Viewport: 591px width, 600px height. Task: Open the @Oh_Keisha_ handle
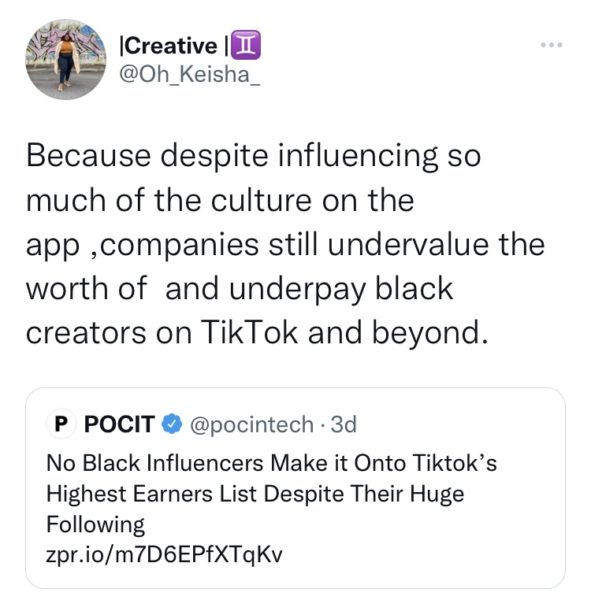pos(190,73)
